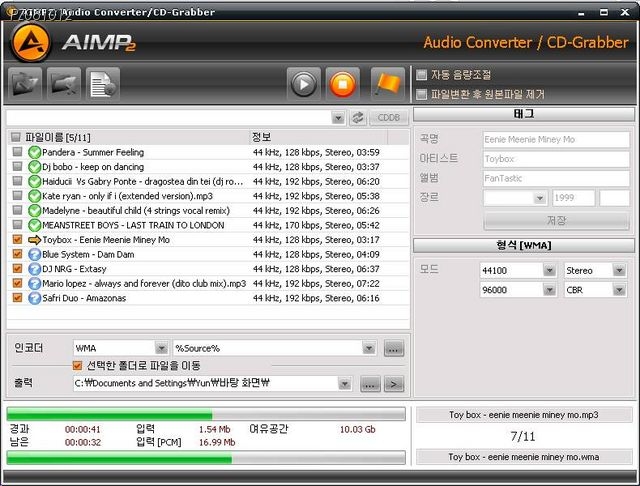
Task: Open the 44100 sample rate dropdown
Action: coord(549,271)
